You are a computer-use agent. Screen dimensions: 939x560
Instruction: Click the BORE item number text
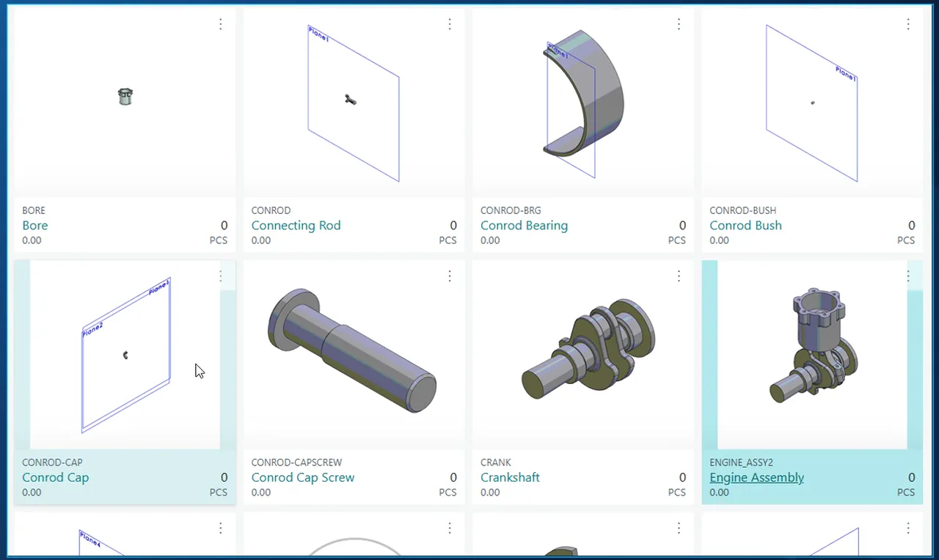34,210
